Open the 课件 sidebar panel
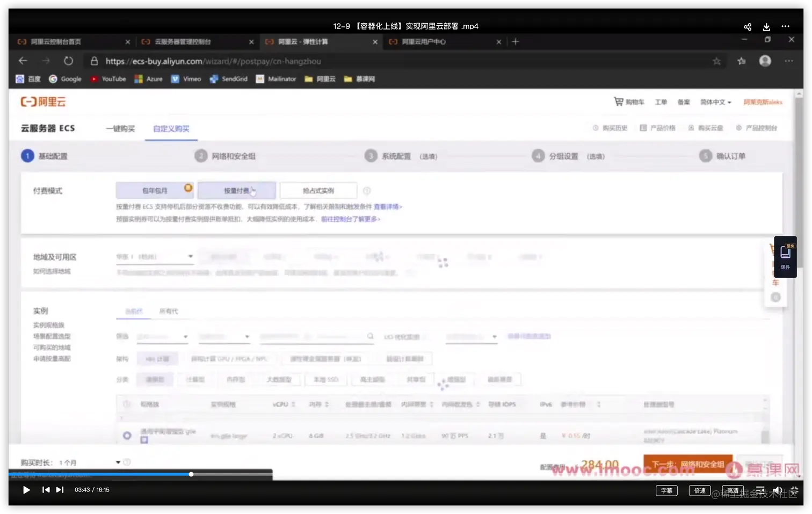Screen dimensions: 812x514 point(785,257)
